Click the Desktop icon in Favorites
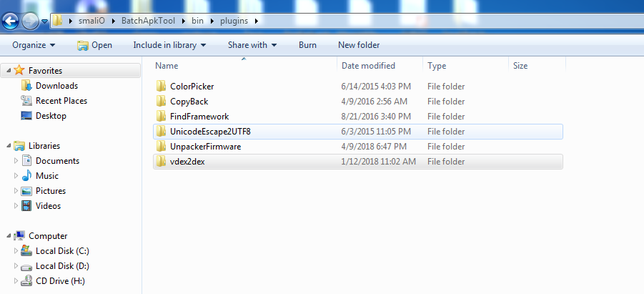The image size is (644, 294). [26, 116]
